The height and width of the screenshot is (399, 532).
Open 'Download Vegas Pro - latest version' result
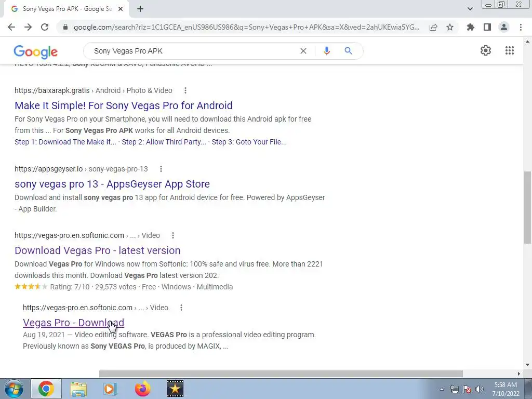[x=97, y=250]
